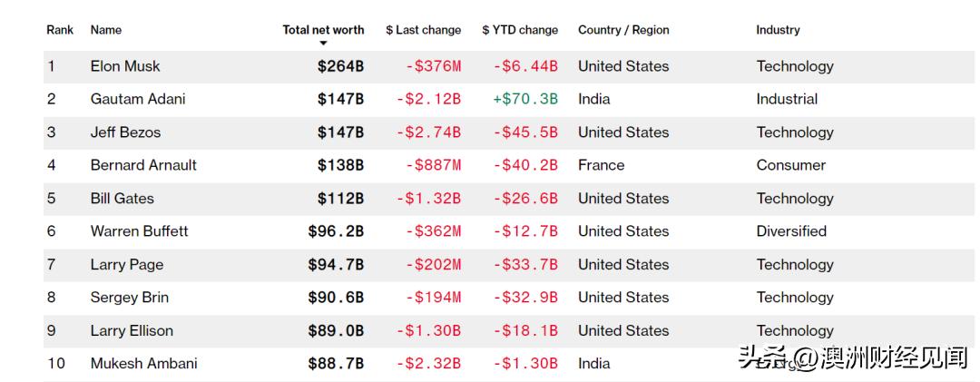Image resolution: width=980 pixels, height=382 pixels.
Task: Click the sort arrow under Total net worth
Action: pyautogui.click(x=323, y=44)
